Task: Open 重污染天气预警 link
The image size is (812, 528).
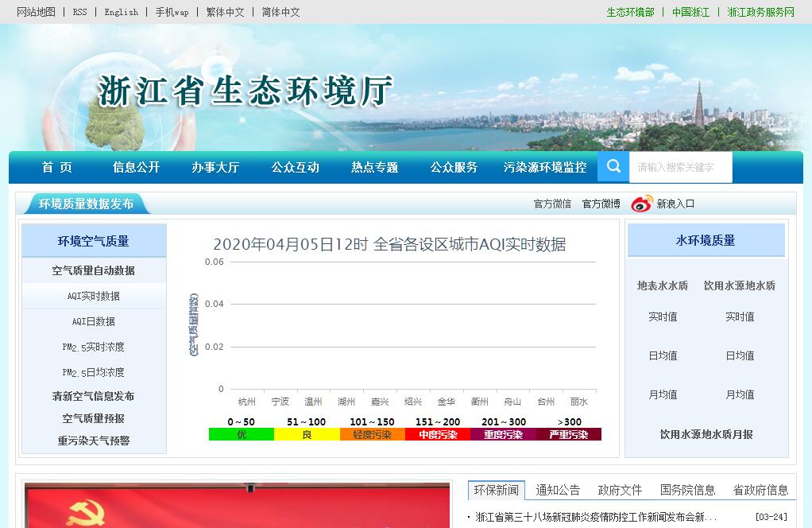Action: 94,441
